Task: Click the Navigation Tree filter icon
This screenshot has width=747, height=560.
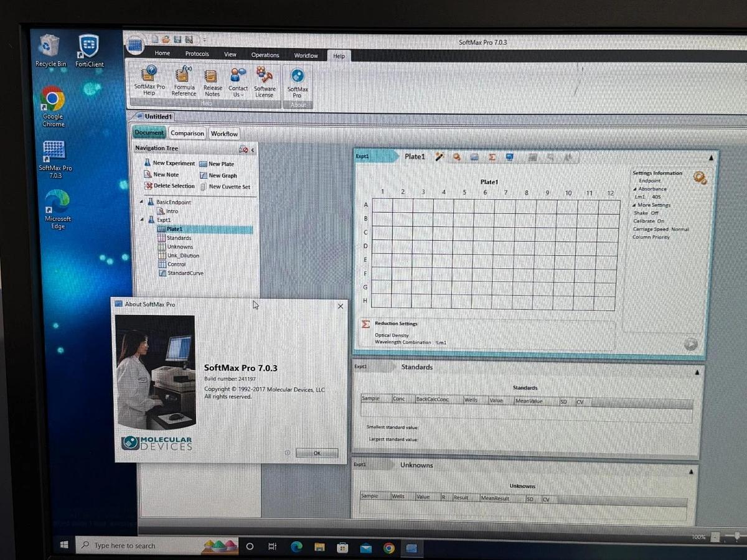Action: pos(243,149)
